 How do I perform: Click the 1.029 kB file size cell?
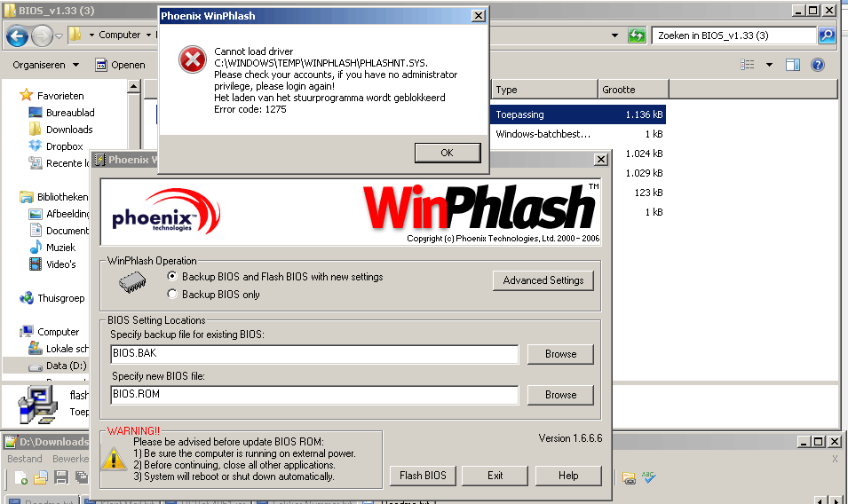coord(644,173)
